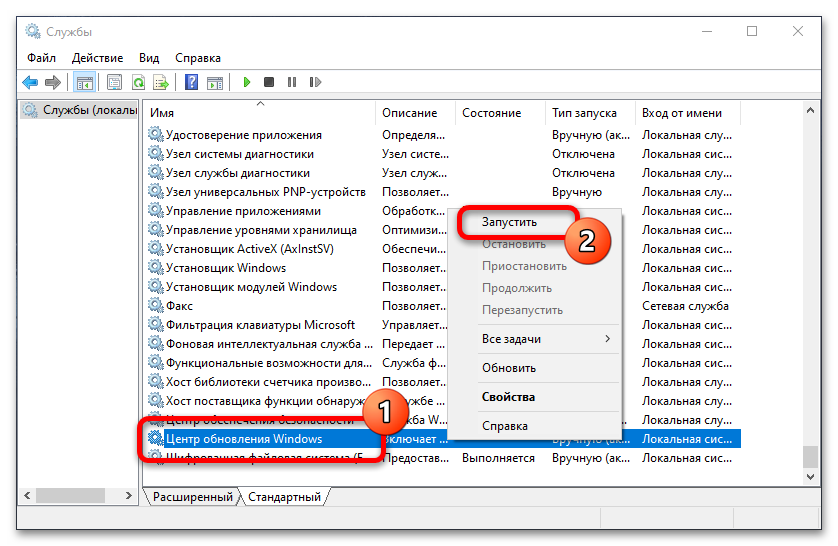The height and width of the screenshot is (546, 838).
Task: Select Фоновая интеллектуальная служба row
Action: [x=269, y=344]
